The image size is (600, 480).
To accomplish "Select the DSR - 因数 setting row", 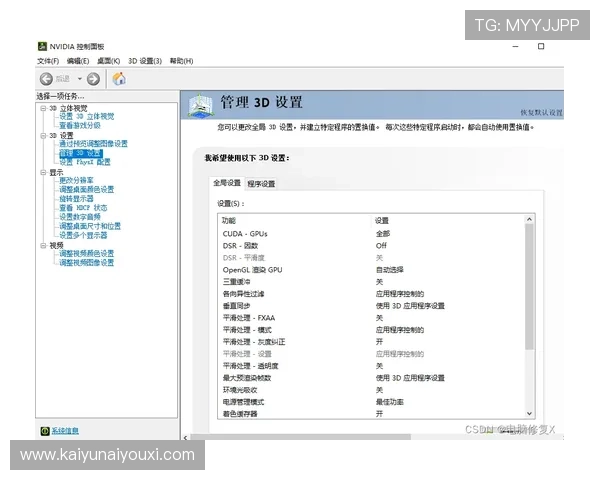I will click(x=371, y=246).
